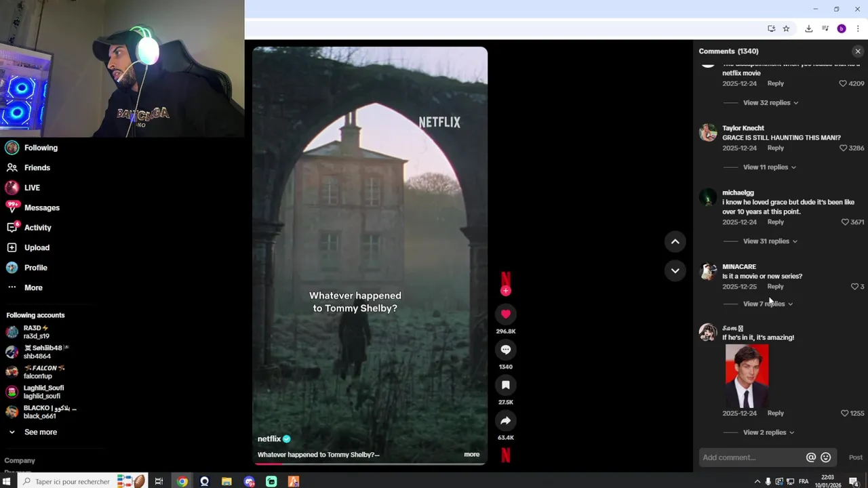Like the comment with 4209 likes
This screenshot has width=868, height=488.
(x=843, y=83)
